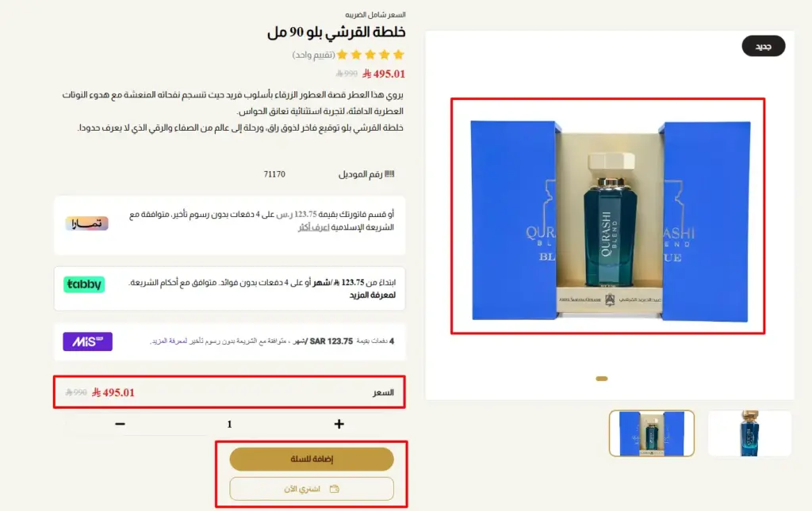Click the quantity field showing 1

(x=229, y=424)
